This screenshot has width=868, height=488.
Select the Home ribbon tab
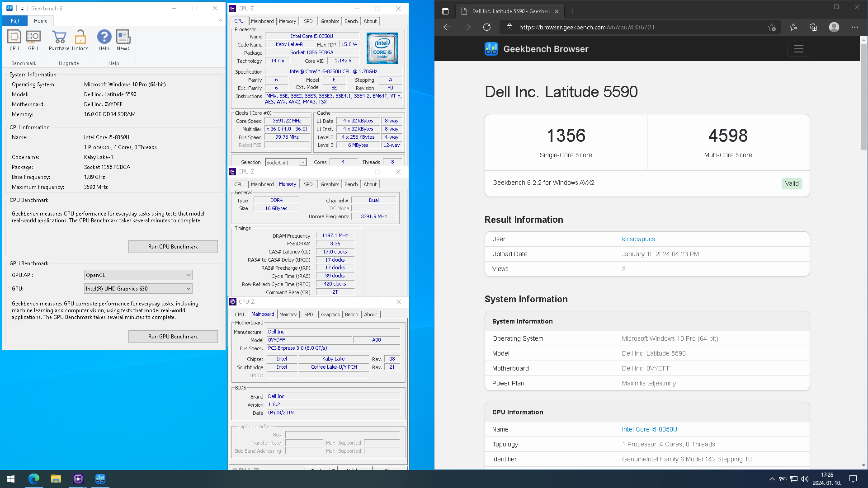point(41,21)
